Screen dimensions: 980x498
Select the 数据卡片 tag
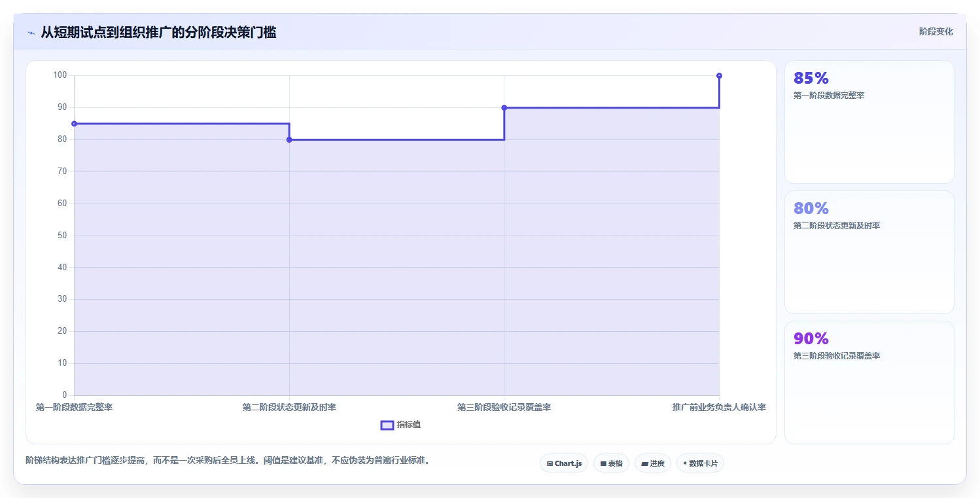(700, 463)
